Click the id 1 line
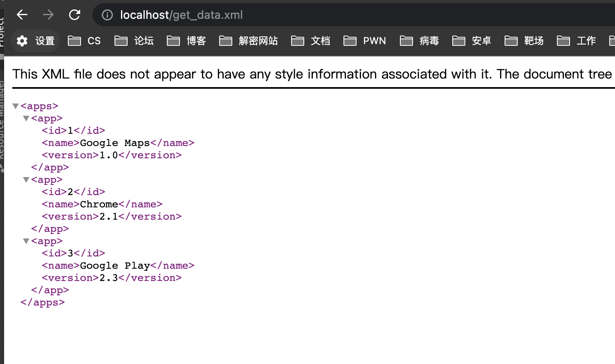 tap(74, 131)
